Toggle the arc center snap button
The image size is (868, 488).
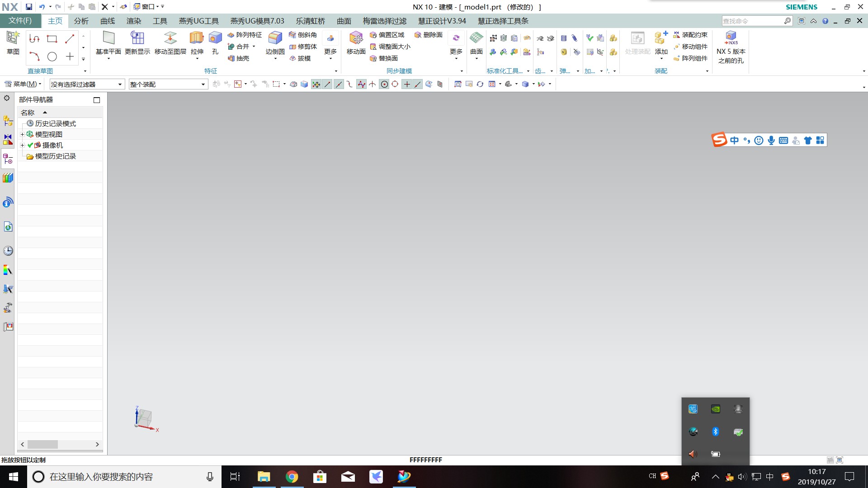[x=384, y=84]
